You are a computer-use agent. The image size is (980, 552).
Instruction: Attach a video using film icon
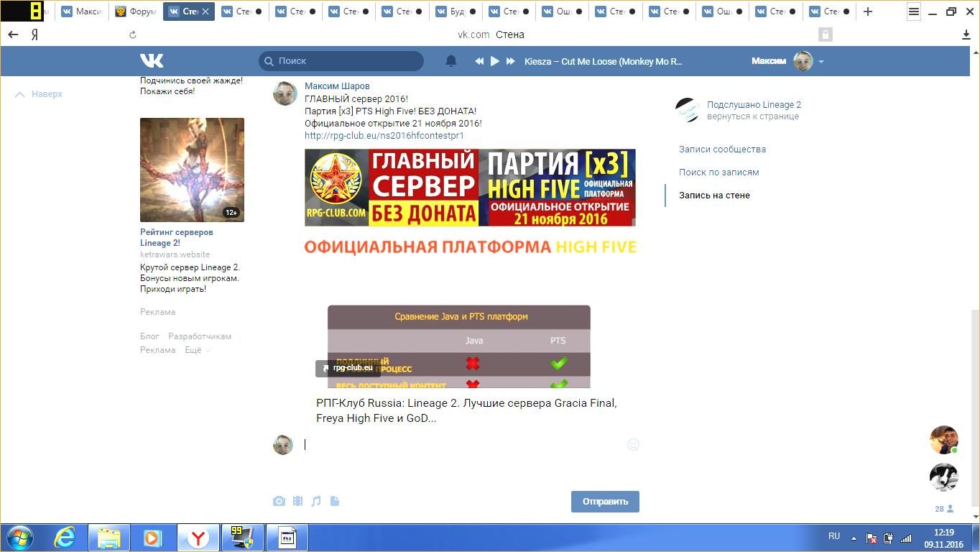[297, 501]
